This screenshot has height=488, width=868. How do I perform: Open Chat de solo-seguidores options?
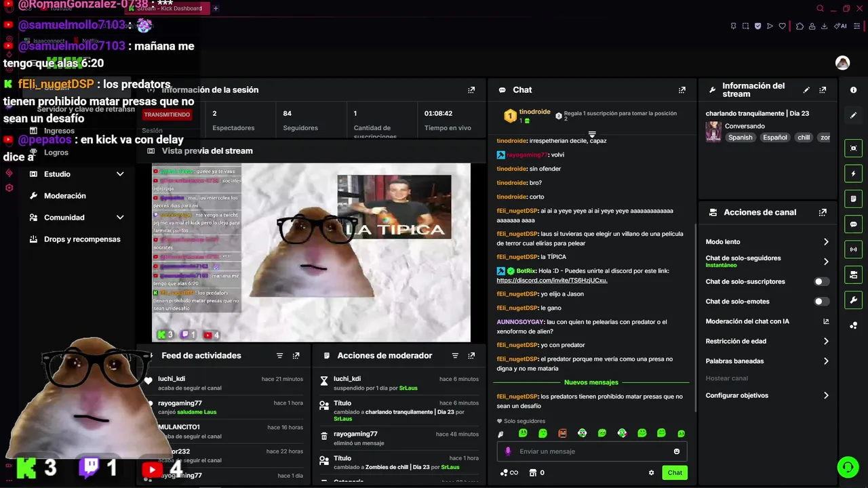[x=767, y=262]
